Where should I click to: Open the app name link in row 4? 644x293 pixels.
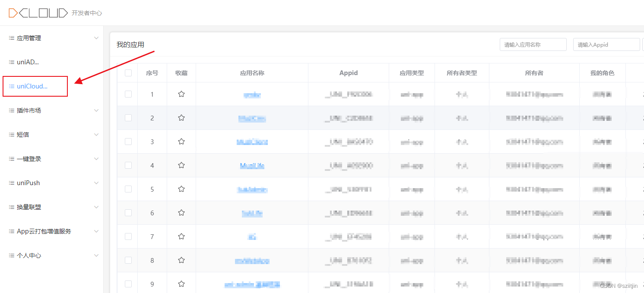[252, 166]
